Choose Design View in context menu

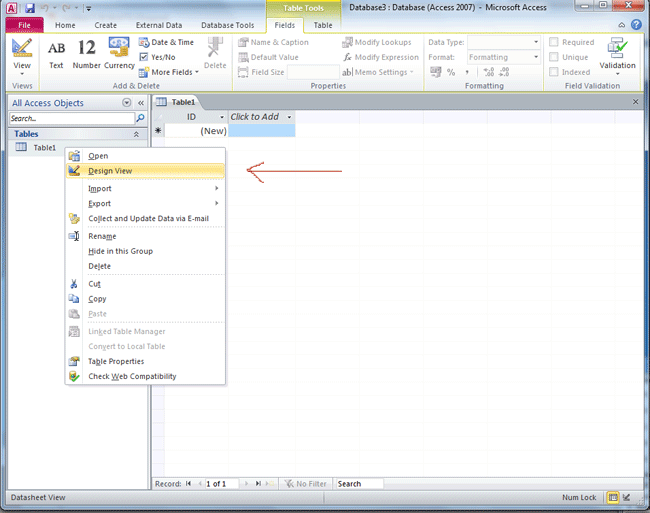point(145,171)
